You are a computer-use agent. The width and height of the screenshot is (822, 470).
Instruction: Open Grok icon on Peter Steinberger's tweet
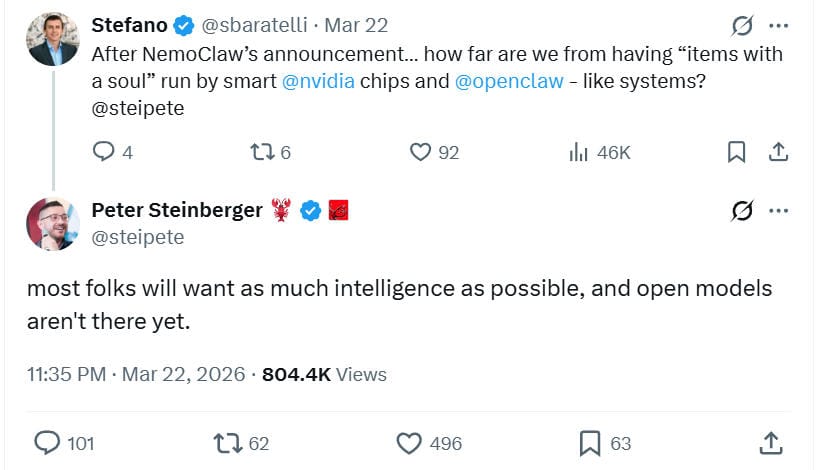[x=742, y=210]
